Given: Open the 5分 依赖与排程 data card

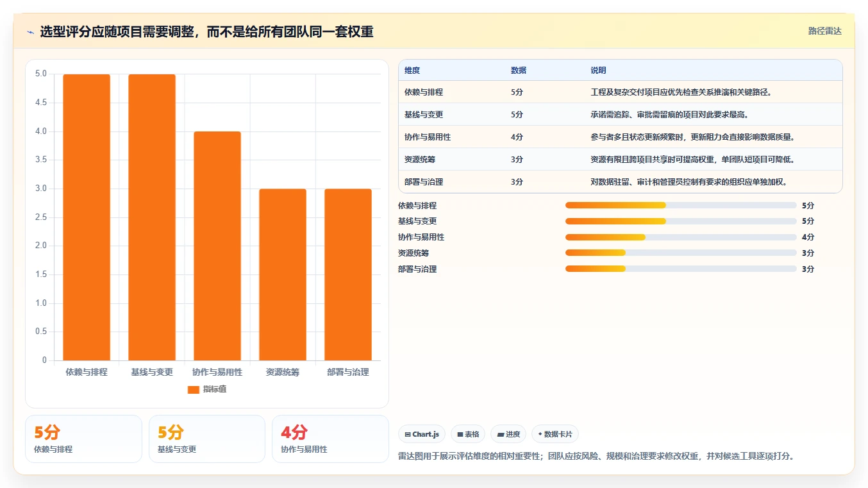Looking at the screenshot, I should [x=83, y=439].
